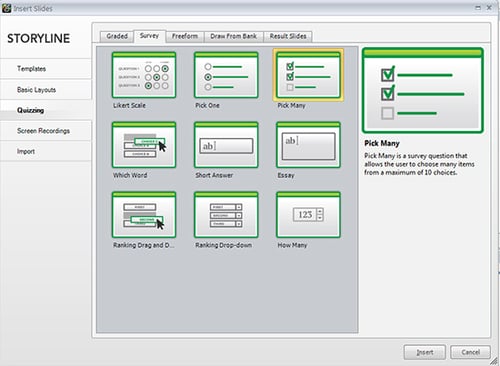This screenshot has height=366, width=500.
Task: Click the large Pick Many preview
Action: click(x=423, y=90)
